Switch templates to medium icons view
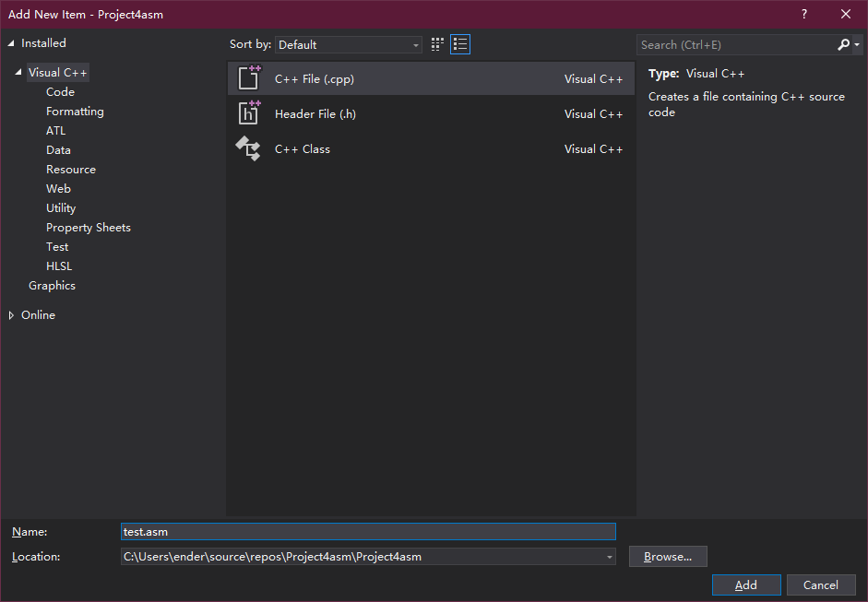Image resolution: width=868 pixels, height=602 pixels. 435,43
